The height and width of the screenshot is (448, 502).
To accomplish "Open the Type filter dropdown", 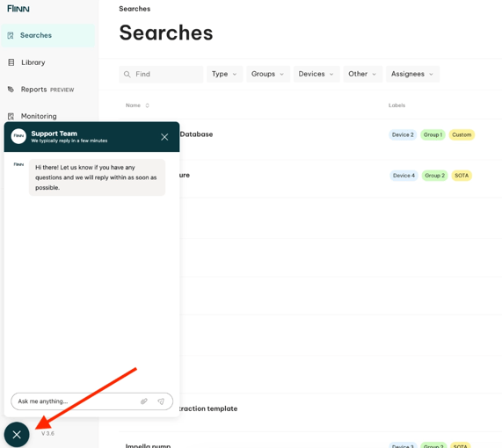I will pos(224,74).
